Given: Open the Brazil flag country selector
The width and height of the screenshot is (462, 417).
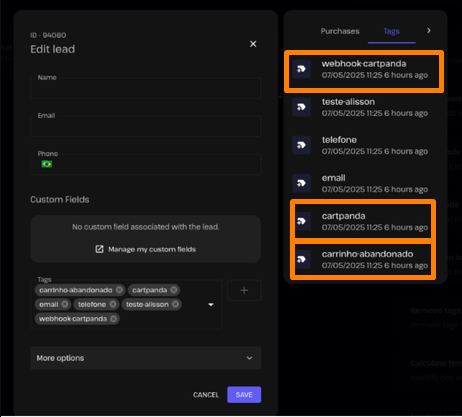Looking at the screenshot, I should (x=47, y=164).
